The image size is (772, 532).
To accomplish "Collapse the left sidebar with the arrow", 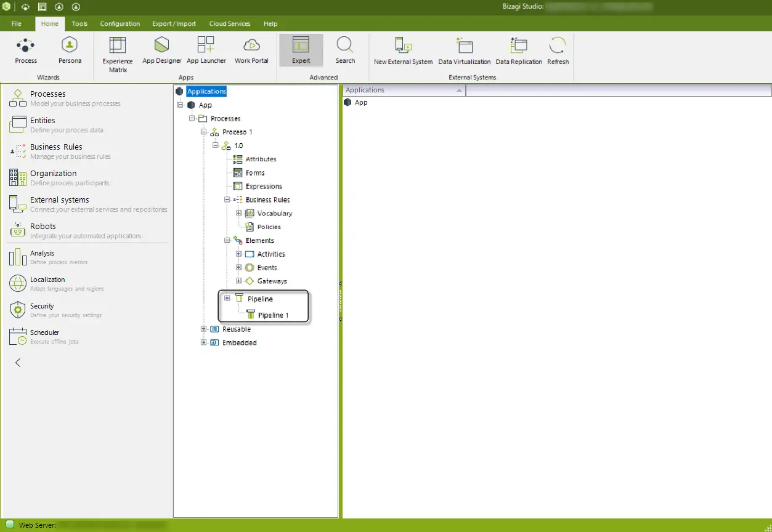I will [18, 363].
